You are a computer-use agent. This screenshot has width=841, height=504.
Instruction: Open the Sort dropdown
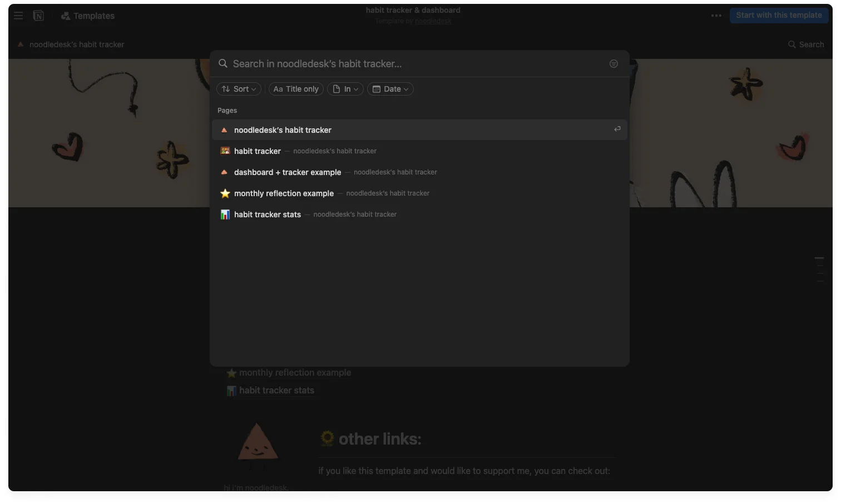239,89
